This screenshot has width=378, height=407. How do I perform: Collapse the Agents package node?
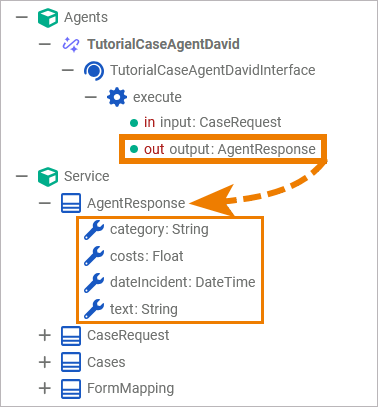click(x=22, y=17)
